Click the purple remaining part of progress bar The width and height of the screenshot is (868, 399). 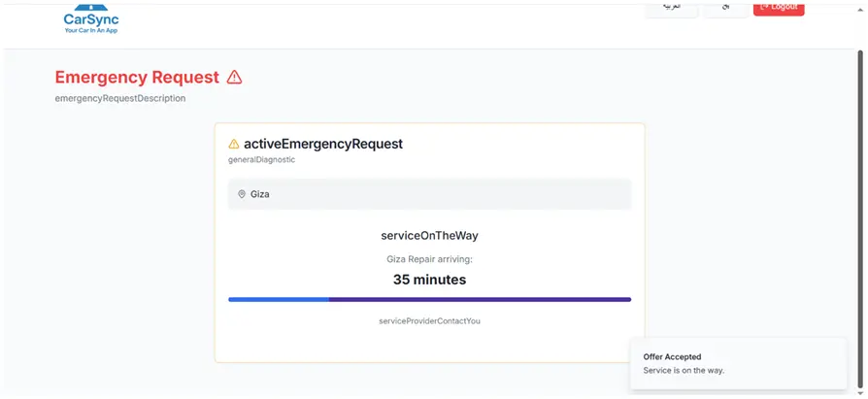coord(480,300)
